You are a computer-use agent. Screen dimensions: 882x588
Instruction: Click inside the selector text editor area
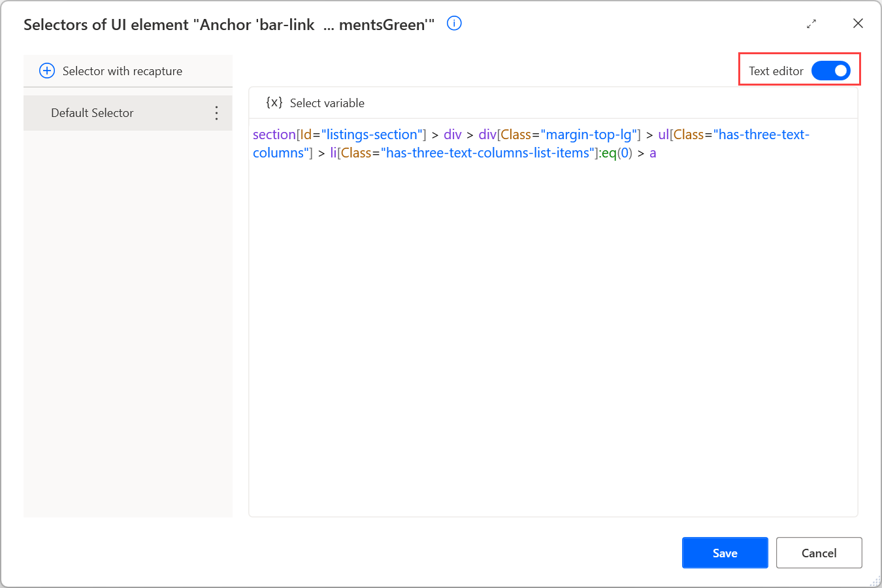(x=553, y=318)
